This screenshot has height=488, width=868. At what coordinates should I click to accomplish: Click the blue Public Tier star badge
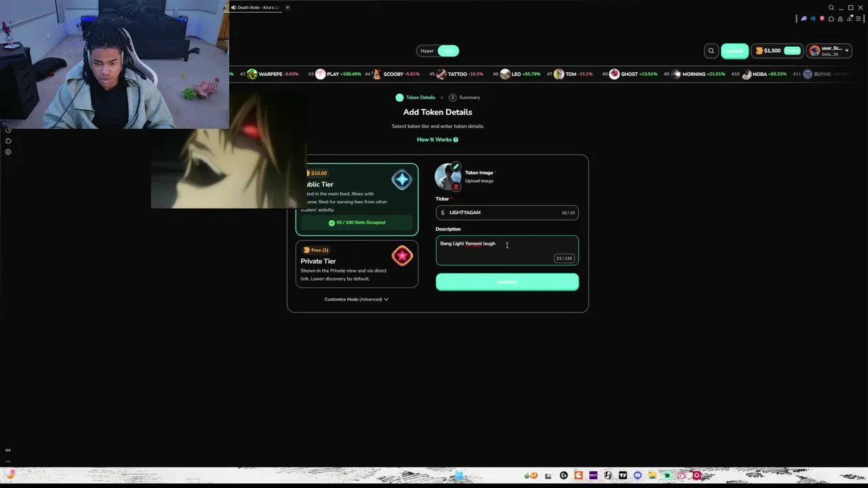(401, 180)
